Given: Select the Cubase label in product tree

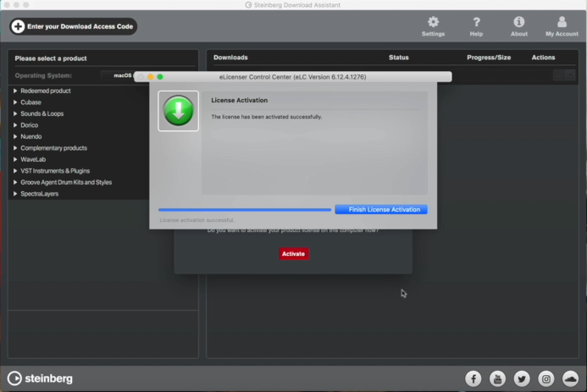Looking at the screenshot, I should pyautogui.click(x=31, y=102).
